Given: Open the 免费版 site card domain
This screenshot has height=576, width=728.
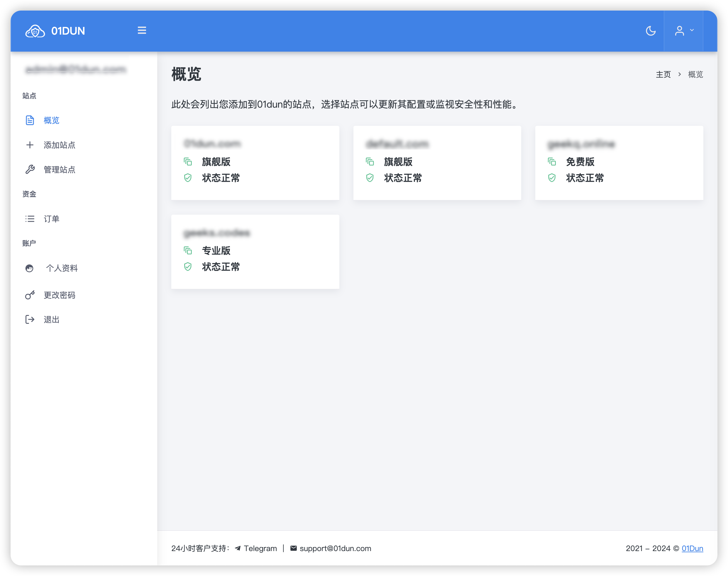Looking at the screenshot, I should [x=581, y=144].
